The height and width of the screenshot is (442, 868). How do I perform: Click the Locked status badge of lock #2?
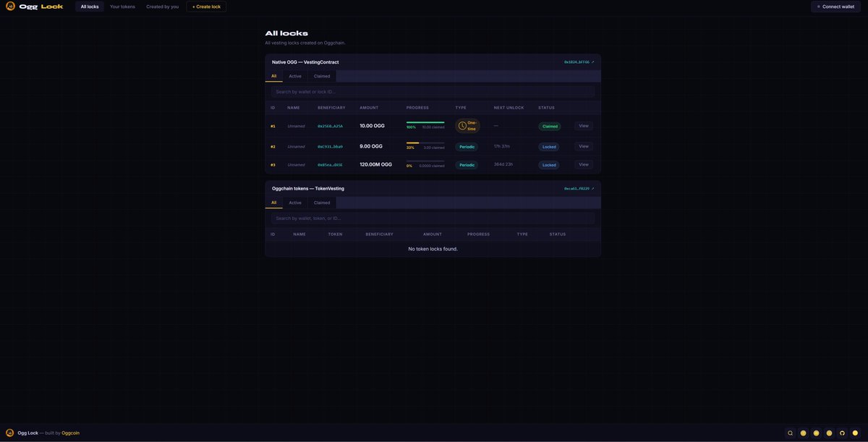pos(549,147)
